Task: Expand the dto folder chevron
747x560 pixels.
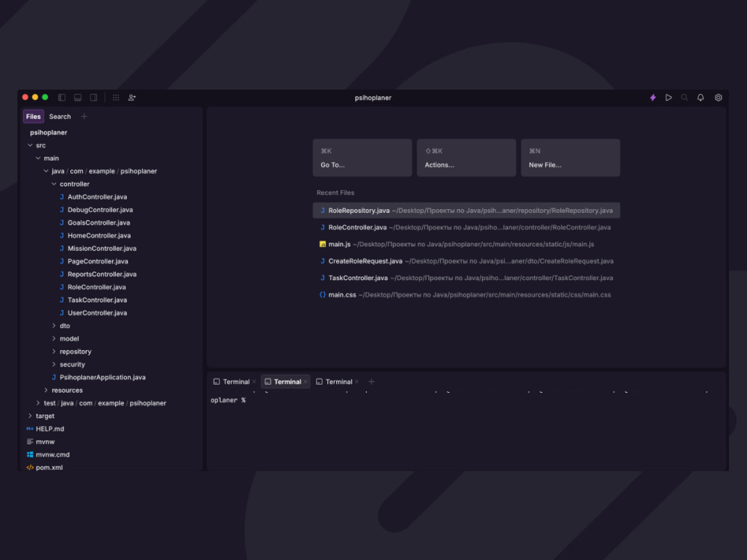Action: click(x=54, y=326)
